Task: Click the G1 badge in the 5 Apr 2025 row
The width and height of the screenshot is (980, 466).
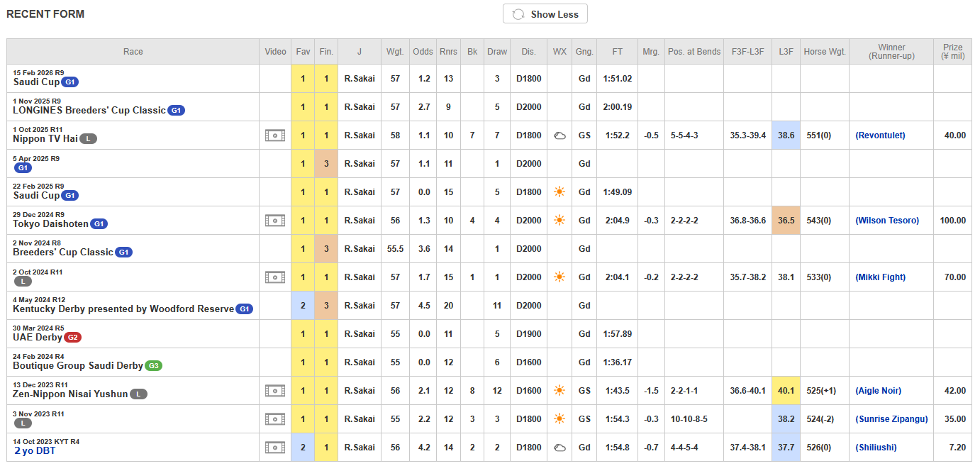Action: (x=22, y=167)
